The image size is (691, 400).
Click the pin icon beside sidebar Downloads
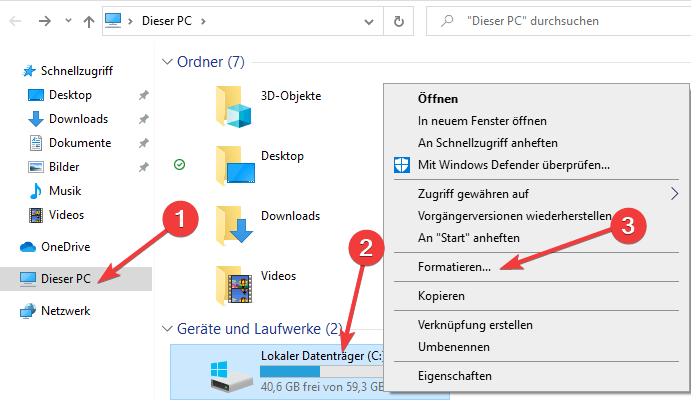point(144,119)
